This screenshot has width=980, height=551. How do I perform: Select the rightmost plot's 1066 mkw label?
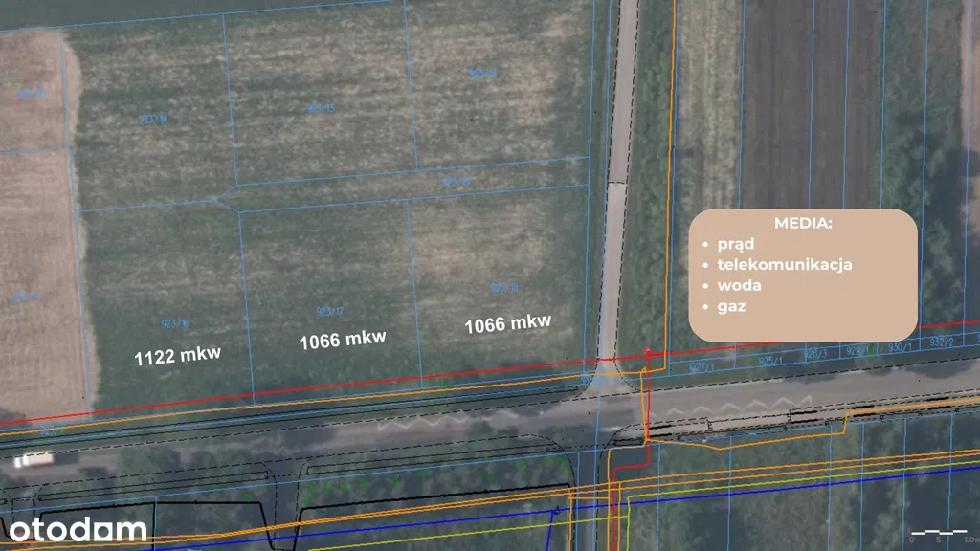pyautogui.click(x=507, y=324)
